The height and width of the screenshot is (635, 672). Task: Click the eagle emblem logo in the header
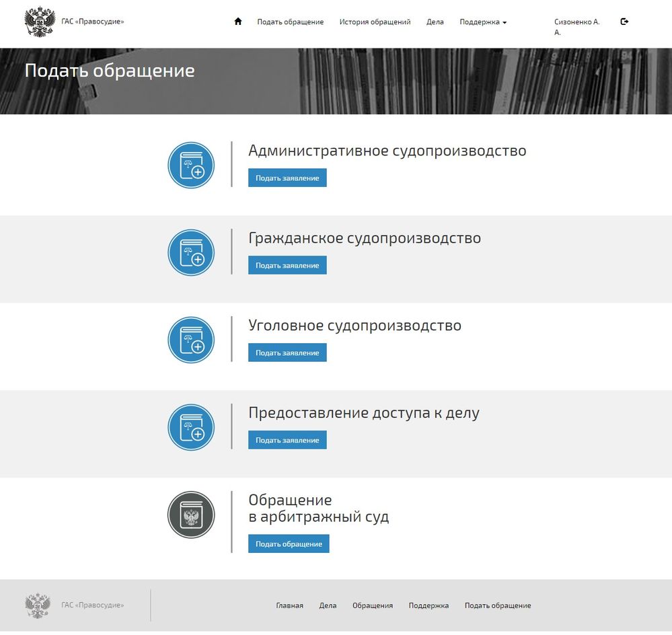click(x=40, y=22)
